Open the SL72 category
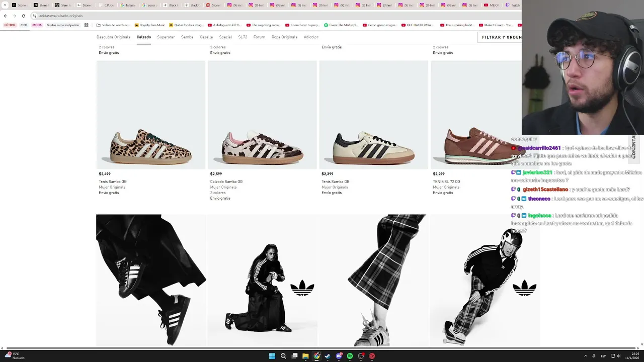 [243, 37]
